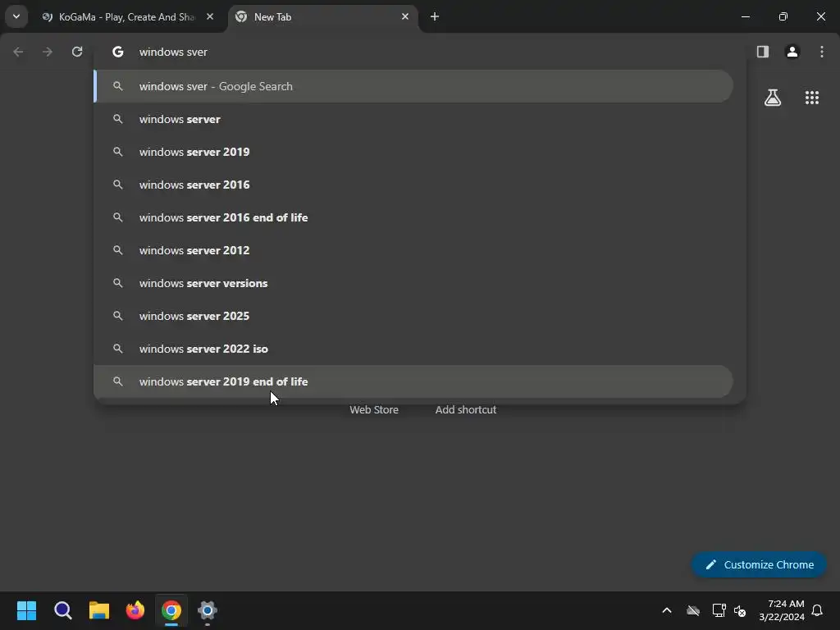Select 'windows server 2025' suggestion
Image resolution: width=840 pixels, height=630 pixels.
click(413, 316)
